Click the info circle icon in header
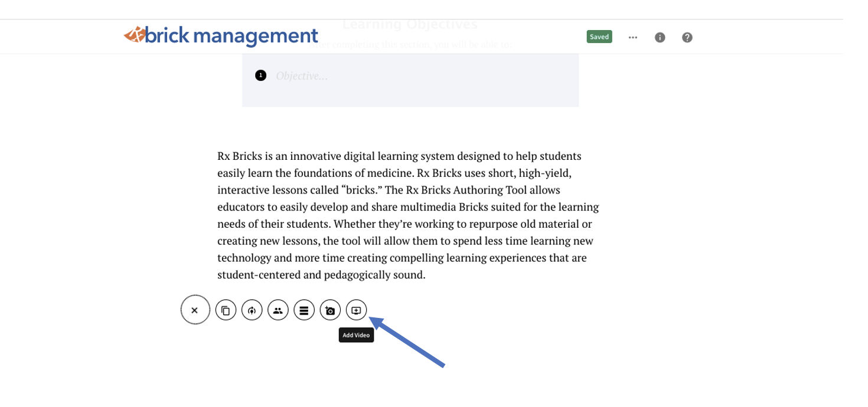Screen dimensions: 868x407 660,37
